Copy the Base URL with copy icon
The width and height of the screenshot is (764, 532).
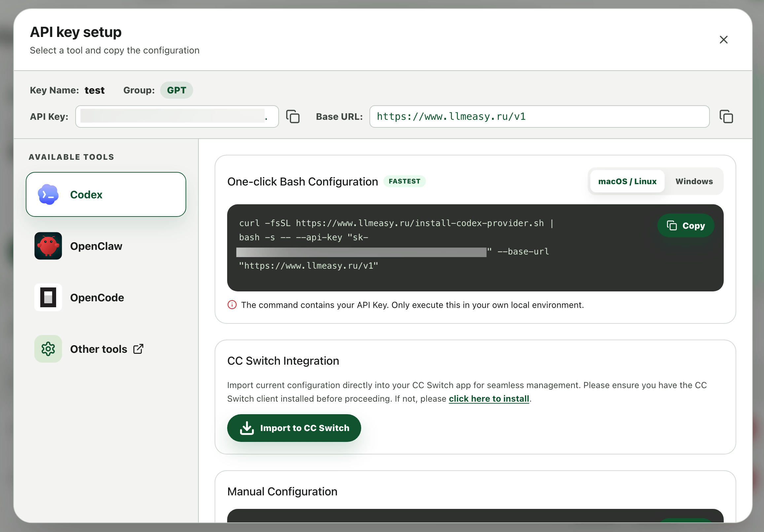[x=726, y=116]
